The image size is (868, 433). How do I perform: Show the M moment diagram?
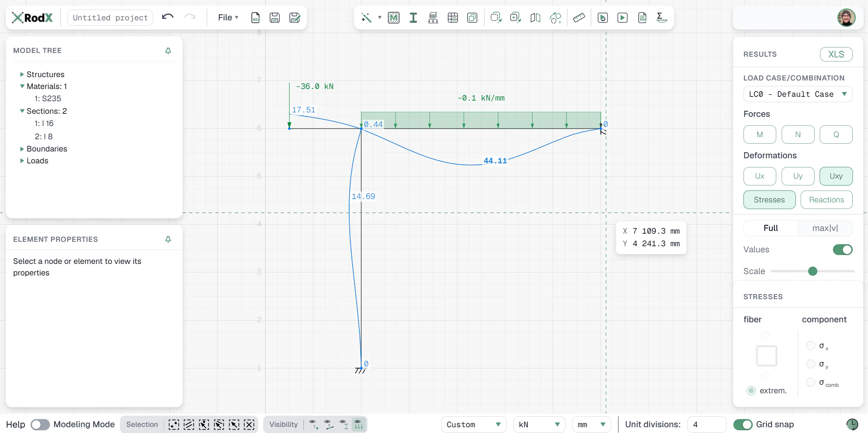pos(760,134)
